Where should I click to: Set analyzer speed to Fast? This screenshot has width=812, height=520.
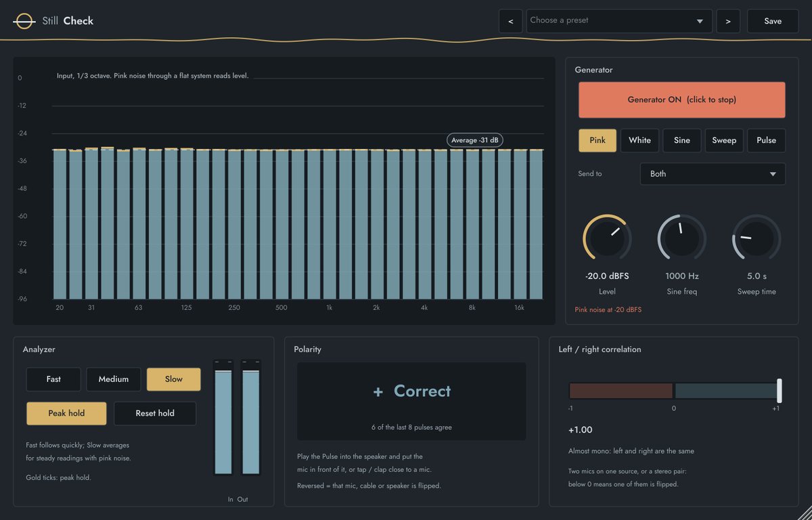click(x=53, y=379)
